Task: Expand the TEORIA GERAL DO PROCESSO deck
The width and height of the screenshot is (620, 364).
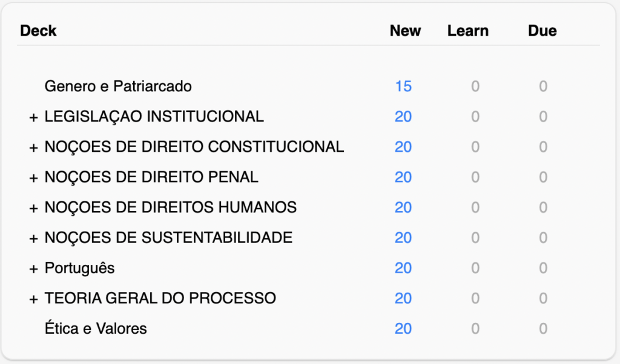Action: (33, 299)
